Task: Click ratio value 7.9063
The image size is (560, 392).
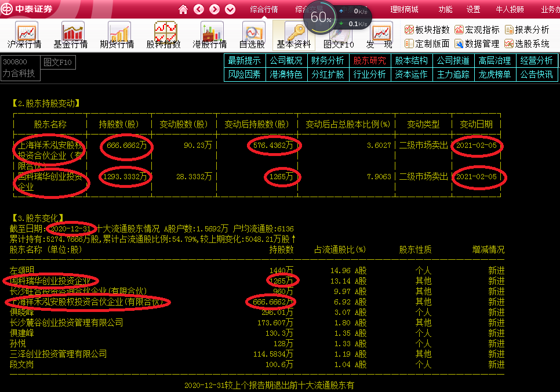Action: coord(379,176)
